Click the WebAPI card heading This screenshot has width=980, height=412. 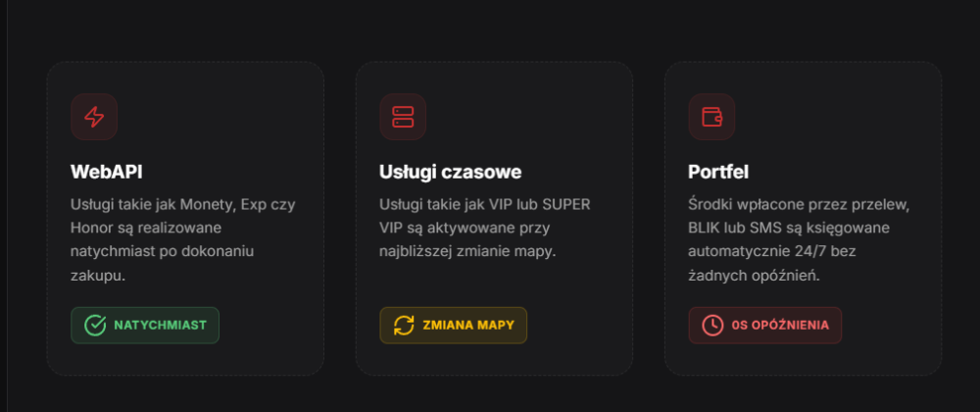(106, 172)
